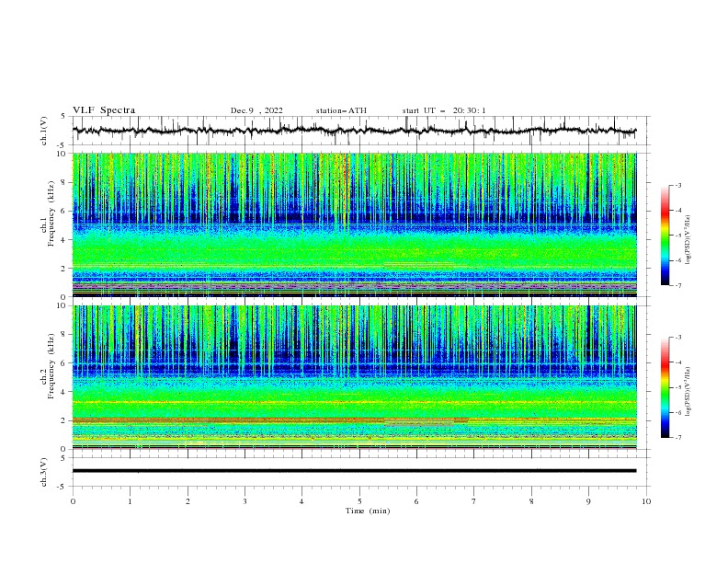The image size is (728, 563).
Task: Click the "station=ATH" header label
Action: [341, 110]
